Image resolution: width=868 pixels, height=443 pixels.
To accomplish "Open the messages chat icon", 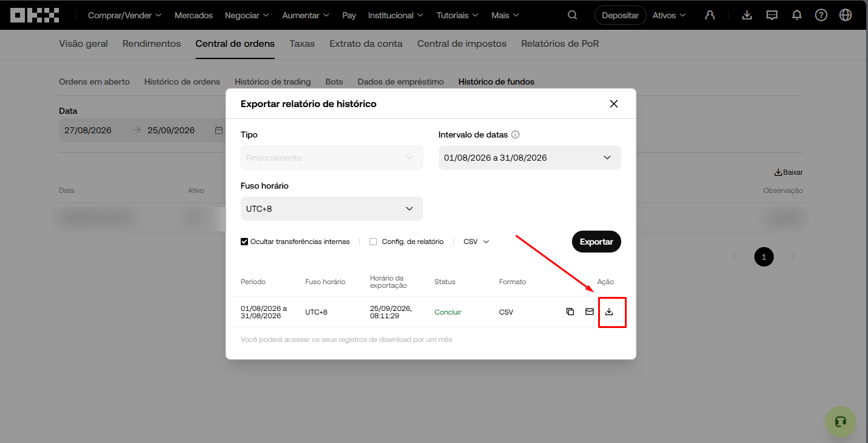I will pos(772,15).
